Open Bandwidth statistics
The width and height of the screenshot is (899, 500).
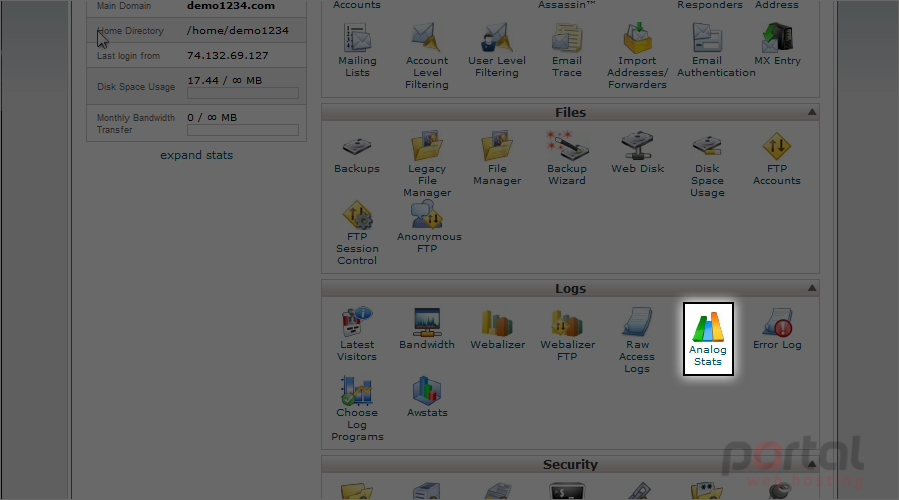(427, 329)
